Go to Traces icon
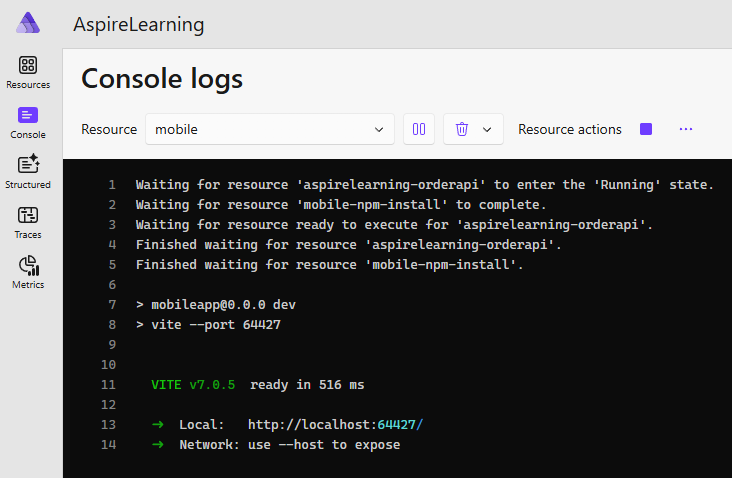732x478 pixels. (28, 215)
